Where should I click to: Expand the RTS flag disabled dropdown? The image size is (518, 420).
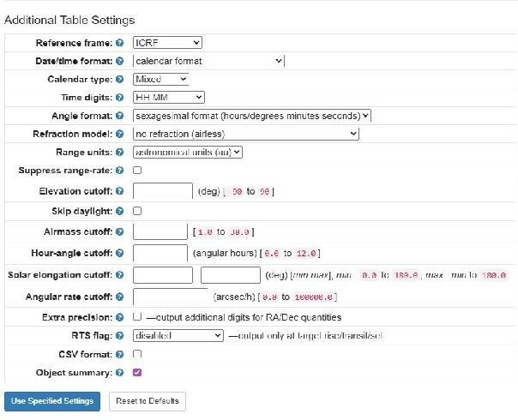[x=178, y=336]
